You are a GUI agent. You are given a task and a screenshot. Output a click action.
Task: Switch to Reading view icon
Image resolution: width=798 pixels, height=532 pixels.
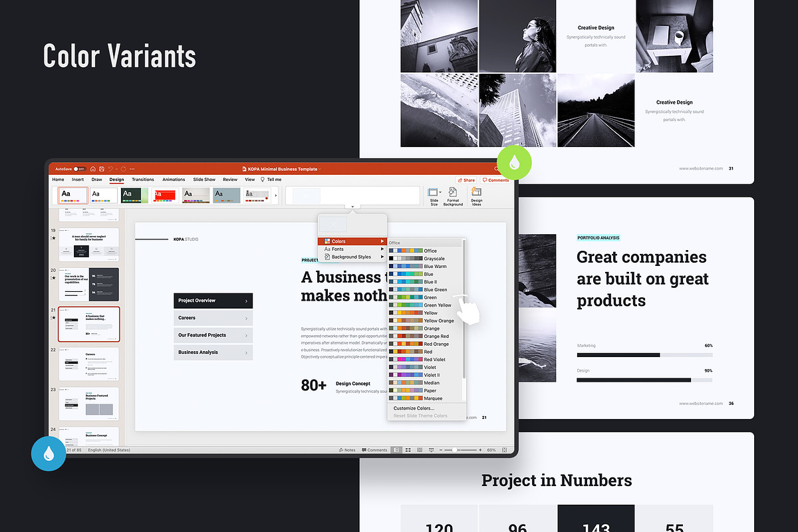(x=420, y=450)
